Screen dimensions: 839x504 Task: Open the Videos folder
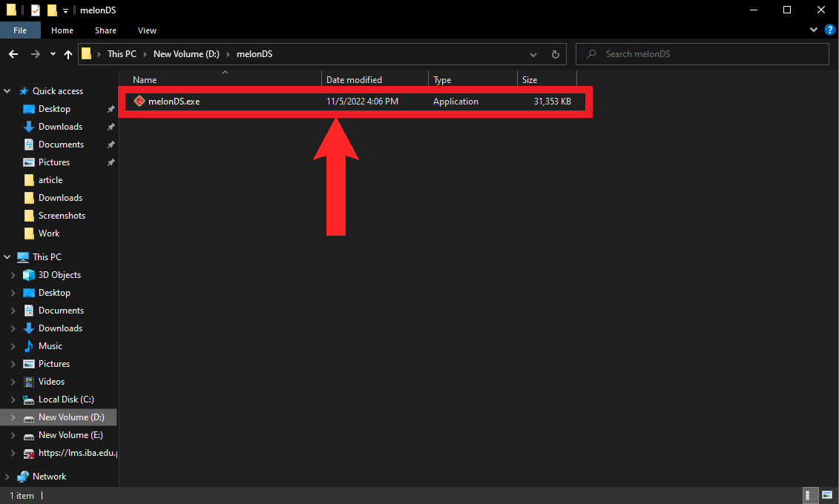click(51, 382)
